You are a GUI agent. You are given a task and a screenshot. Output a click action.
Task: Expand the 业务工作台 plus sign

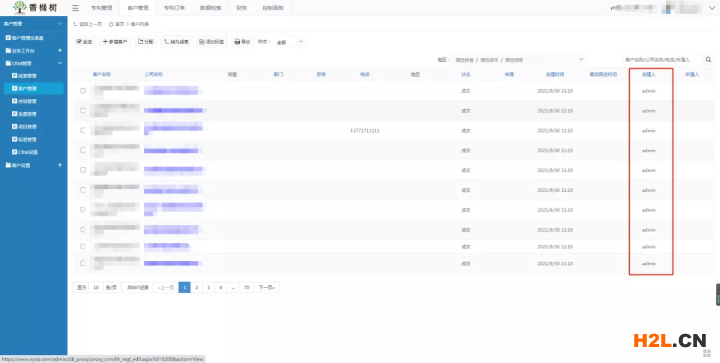click(x=60, y=50)
